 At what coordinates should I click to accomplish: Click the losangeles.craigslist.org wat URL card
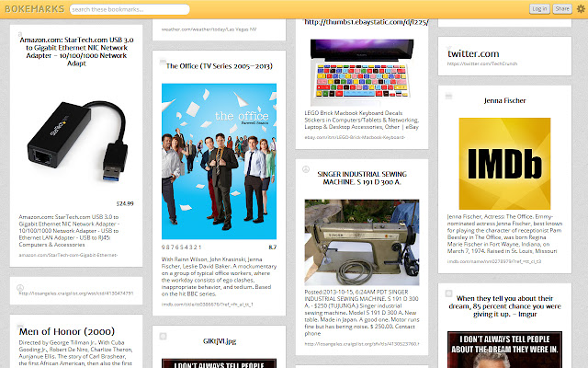tap(76, 293)
